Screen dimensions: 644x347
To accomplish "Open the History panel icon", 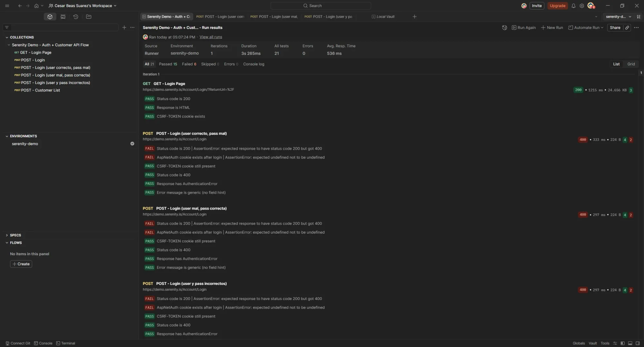I will click(76, 16).
